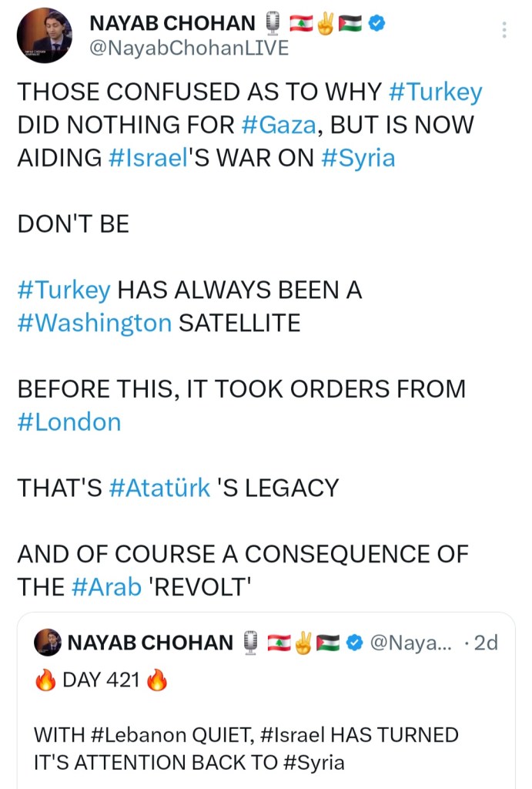Tap the small avatar in the quoted tweet
Image resolution: width=532 pixels, height=789 pixels.
click(x=48, y=643)
